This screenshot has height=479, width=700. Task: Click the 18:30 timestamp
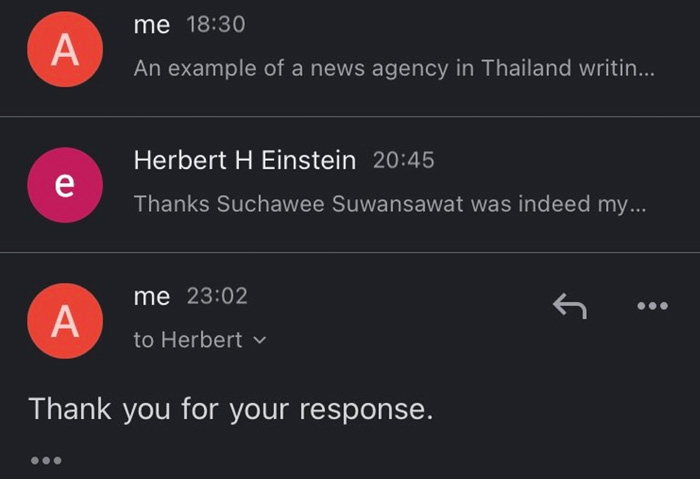(215, 26)
